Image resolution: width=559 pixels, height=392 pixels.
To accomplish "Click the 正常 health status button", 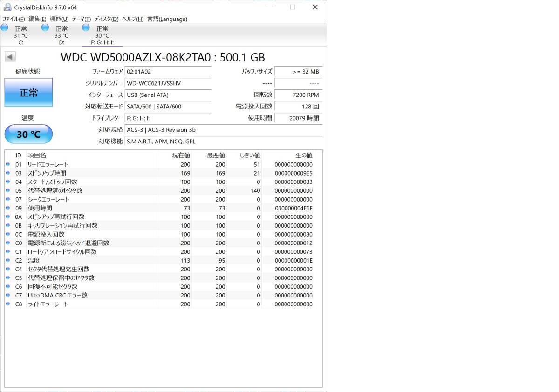I will [28, 92].
